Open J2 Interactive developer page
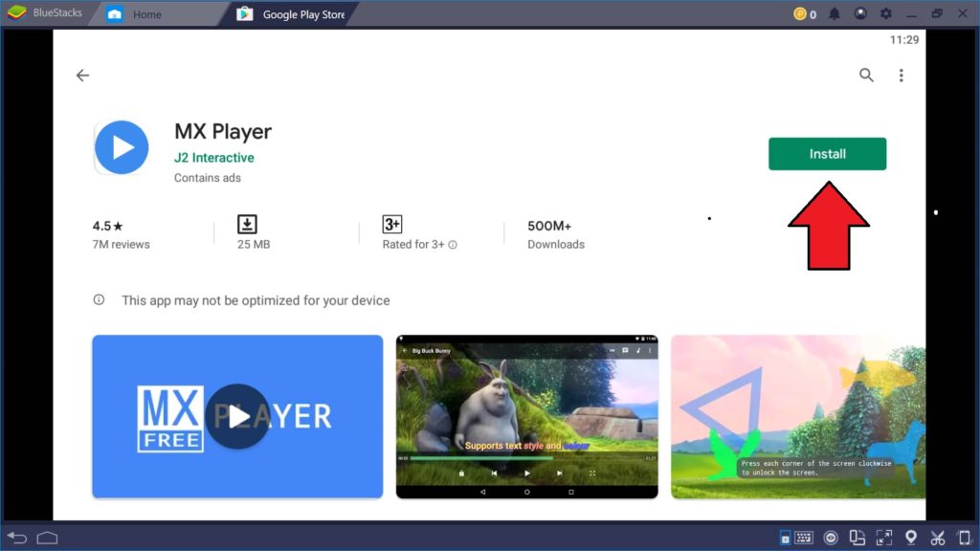 [x=214, y=157]
